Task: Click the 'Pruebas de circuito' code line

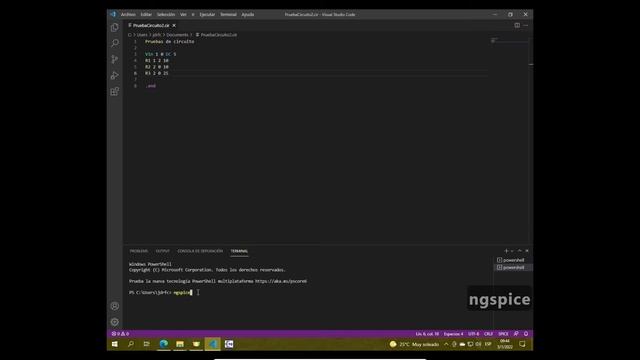Action: (170, 41)
